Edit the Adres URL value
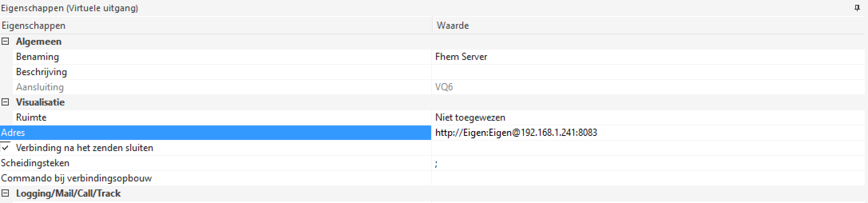This screenshot has width=868, height=203. [x=516, y=133]
